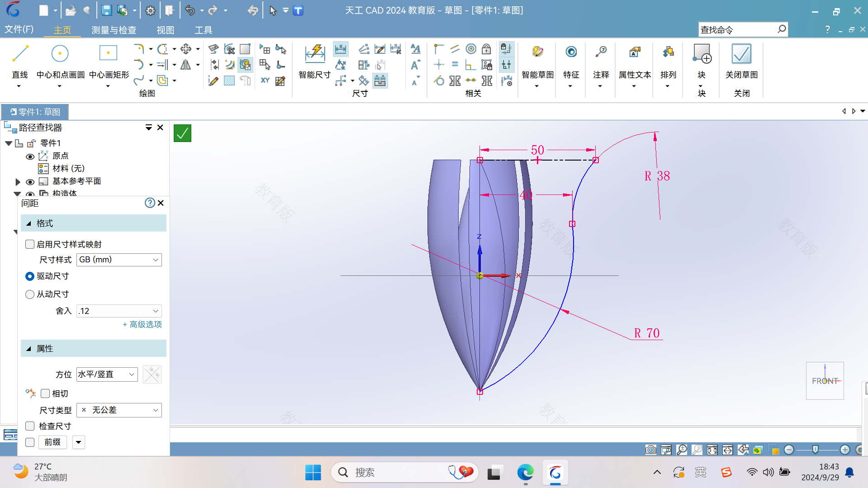Close the 路径查找器 panel

click(x=160, y=128)
